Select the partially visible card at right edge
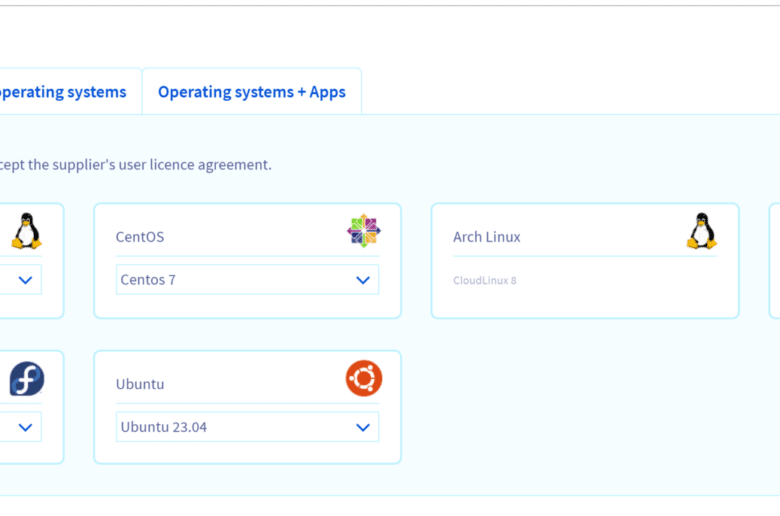The width and height of the screenshot is (780, 516). 775,261
